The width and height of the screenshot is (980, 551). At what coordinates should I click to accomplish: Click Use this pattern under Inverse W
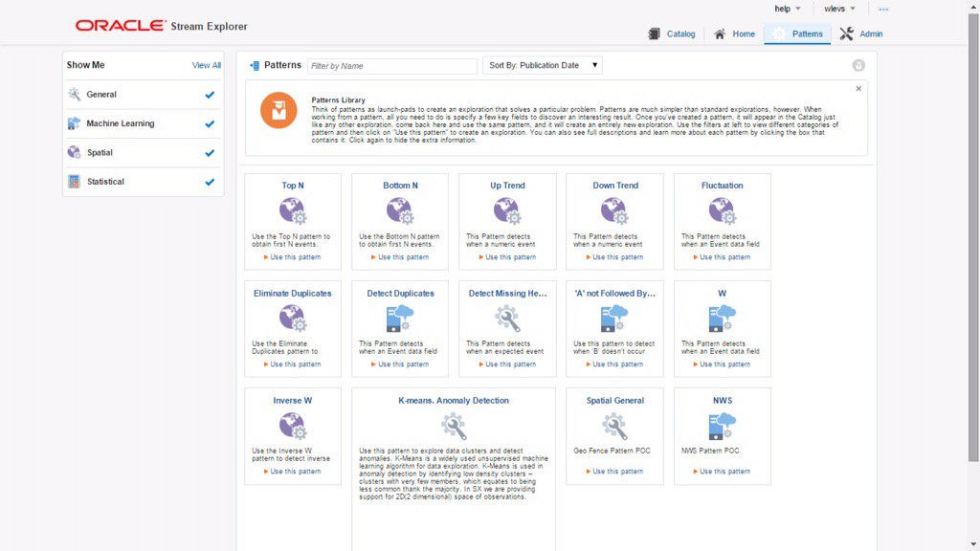(x=293, y=472)
